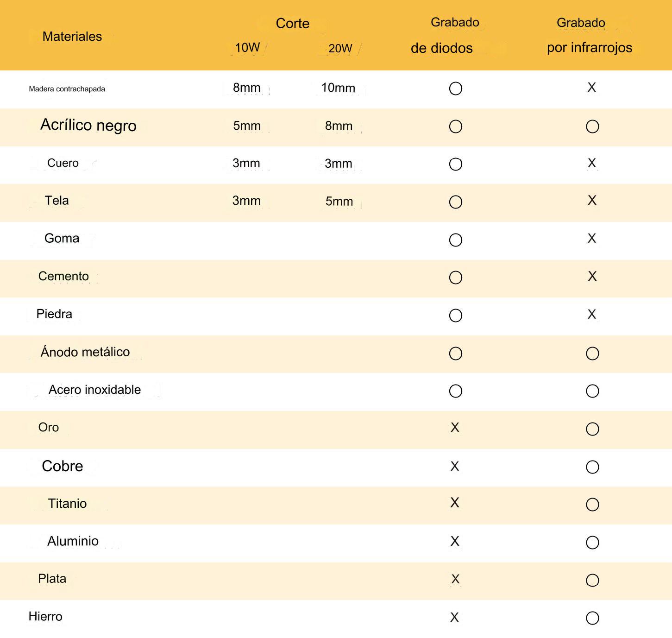The height and width of the screenshot is (638, 672).
Task: Click the infrared circle for Acrílico negro
Action: [x=592, y=126]
